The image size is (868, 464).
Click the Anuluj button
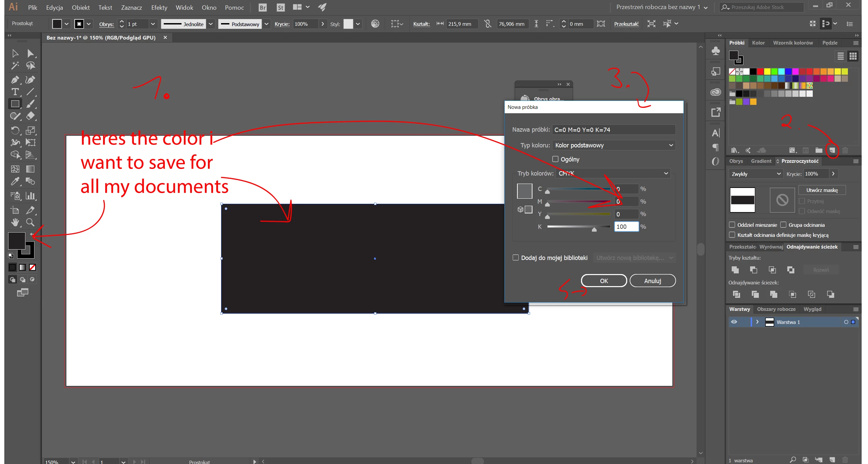click(652, 280)
